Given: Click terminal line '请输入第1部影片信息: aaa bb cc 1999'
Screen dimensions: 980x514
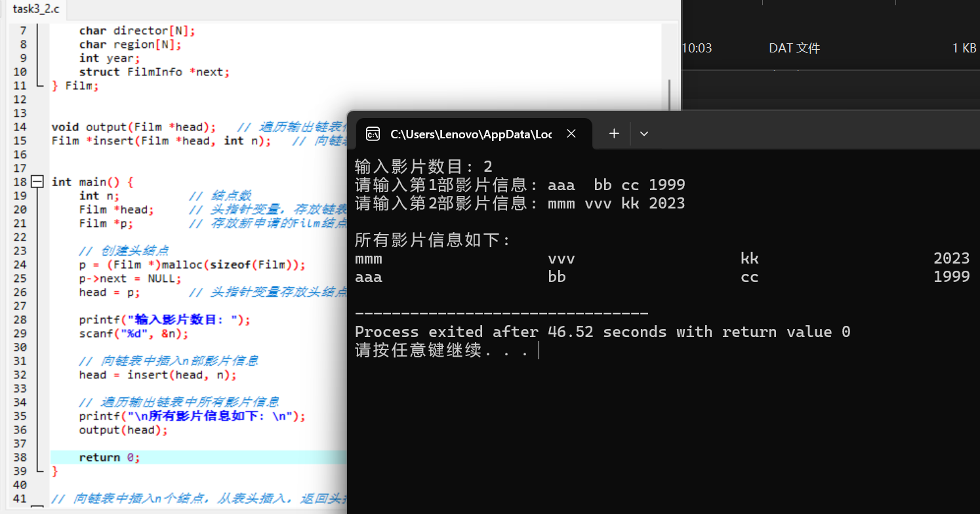Looking at the screenshot, I should click(x=520, y=185).
